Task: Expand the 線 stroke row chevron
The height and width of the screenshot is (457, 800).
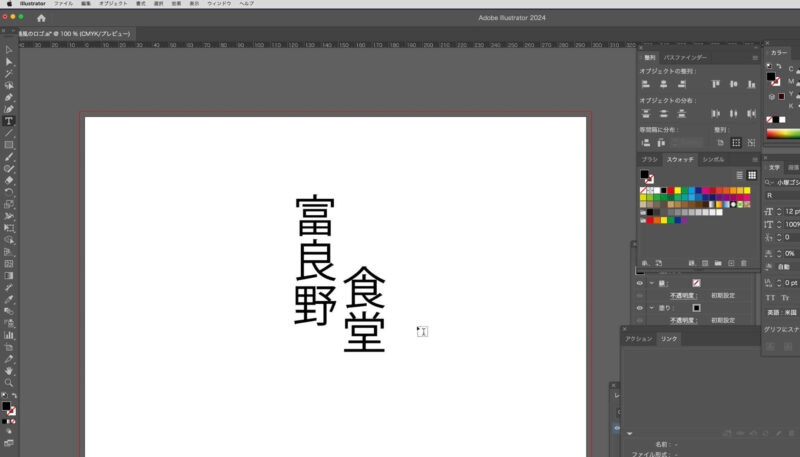Action: click(650, 283)
